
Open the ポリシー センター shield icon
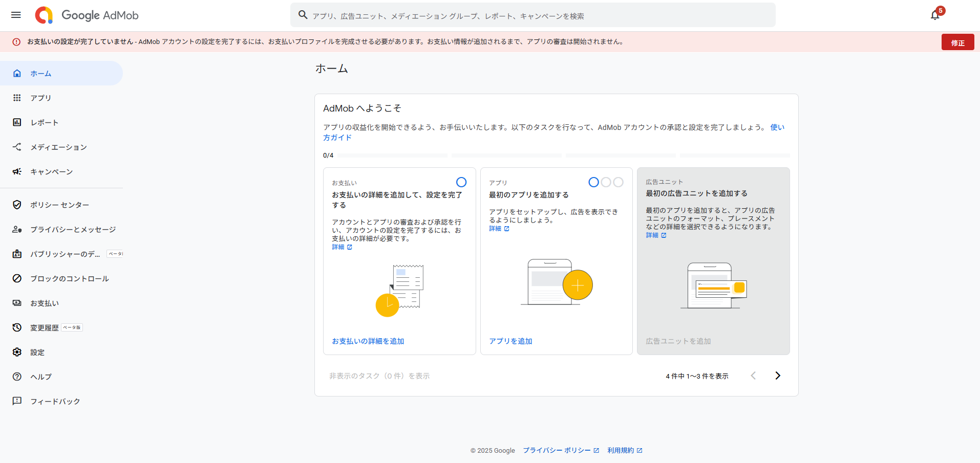pyautogui.click(x=17, y=205)
